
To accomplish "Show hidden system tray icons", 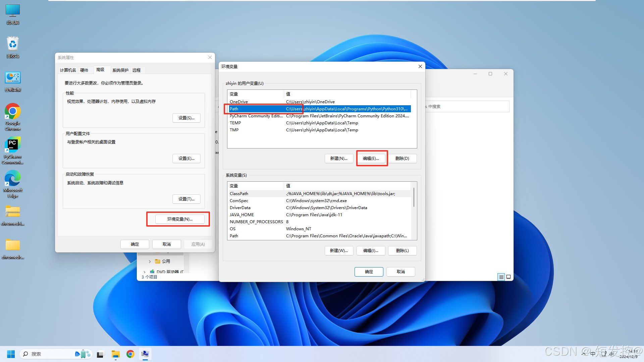I will coord(584,354).
